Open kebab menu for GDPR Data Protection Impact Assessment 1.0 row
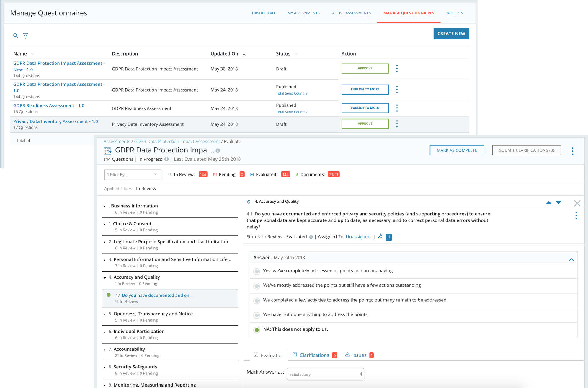This screenshot has height=388, width=588. (x=397, y=90)
